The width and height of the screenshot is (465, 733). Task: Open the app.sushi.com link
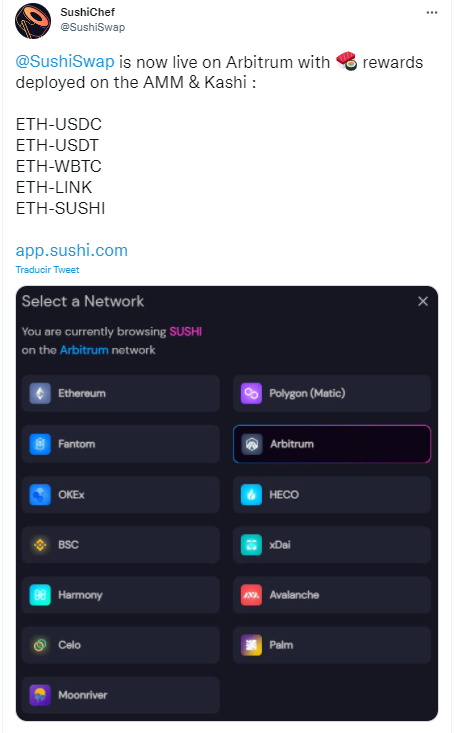[x=72, y=250]
